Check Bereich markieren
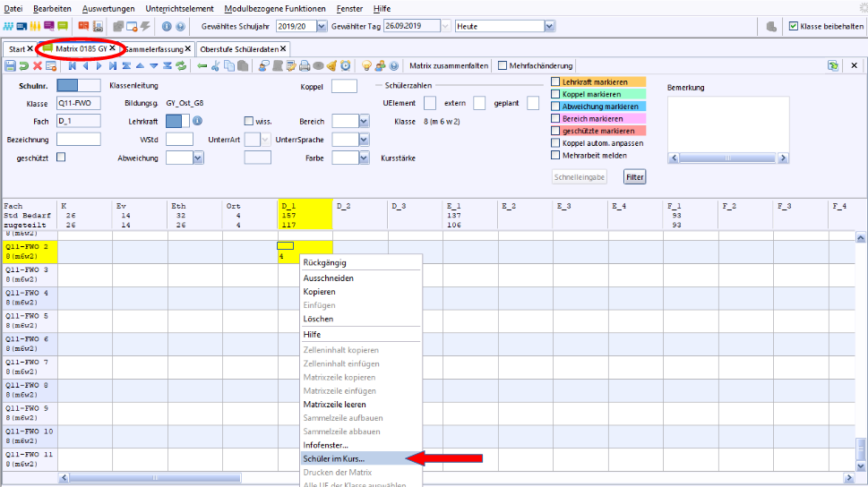 (x=555, y=118)
